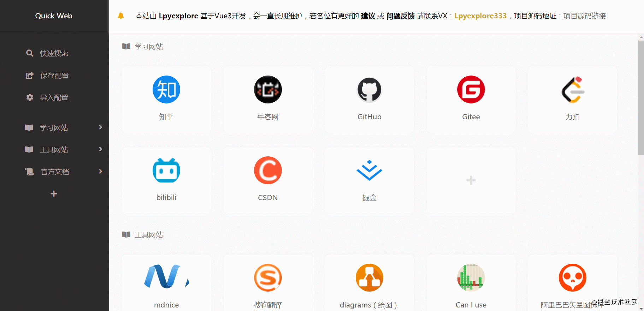Open the Gitee red G icon
The width and height of the screenshot is (644, 311).
471,90
